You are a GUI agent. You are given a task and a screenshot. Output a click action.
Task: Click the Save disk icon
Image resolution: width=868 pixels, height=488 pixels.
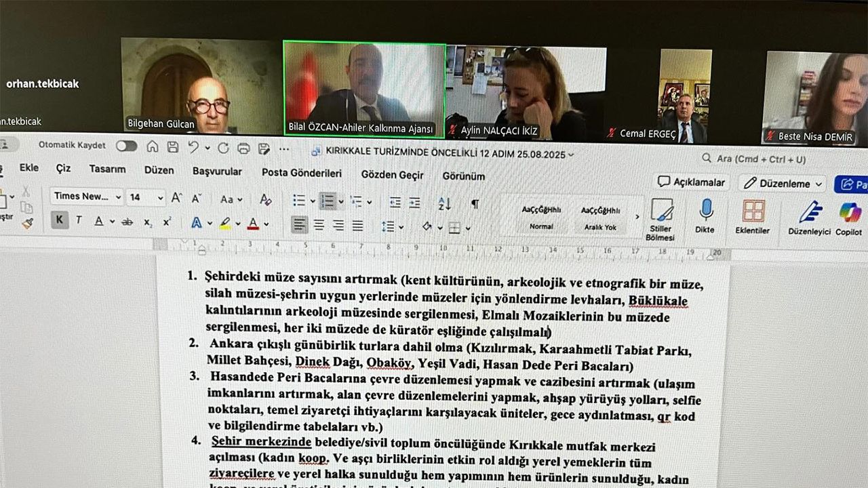click(x=173, y=147)
